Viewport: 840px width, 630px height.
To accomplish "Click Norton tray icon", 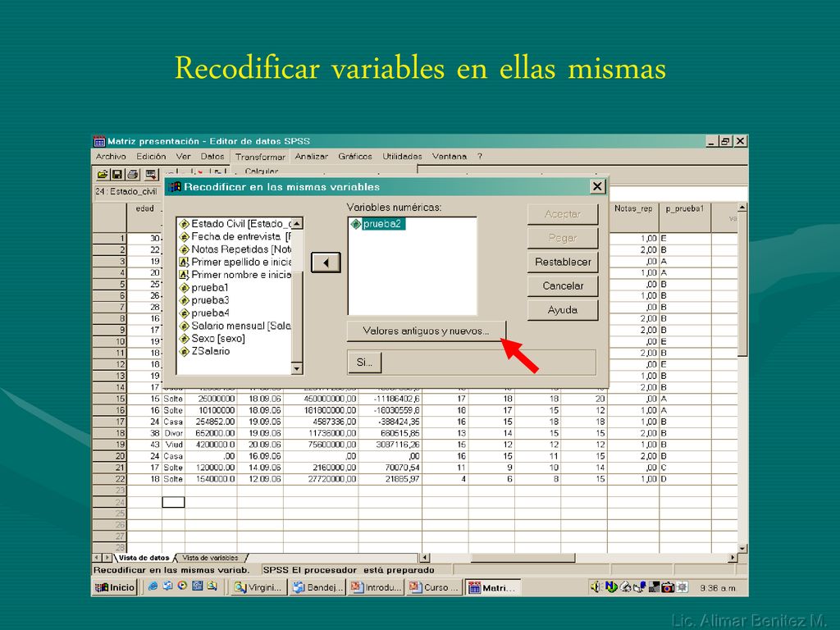I will pyautogui.click(x=610, y=587).
